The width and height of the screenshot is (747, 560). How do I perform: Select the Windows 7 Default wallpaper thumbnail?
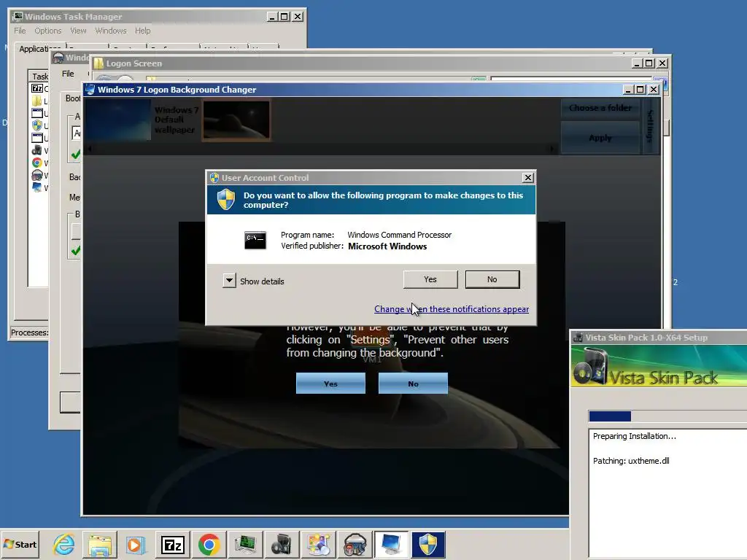click(117, 120)
